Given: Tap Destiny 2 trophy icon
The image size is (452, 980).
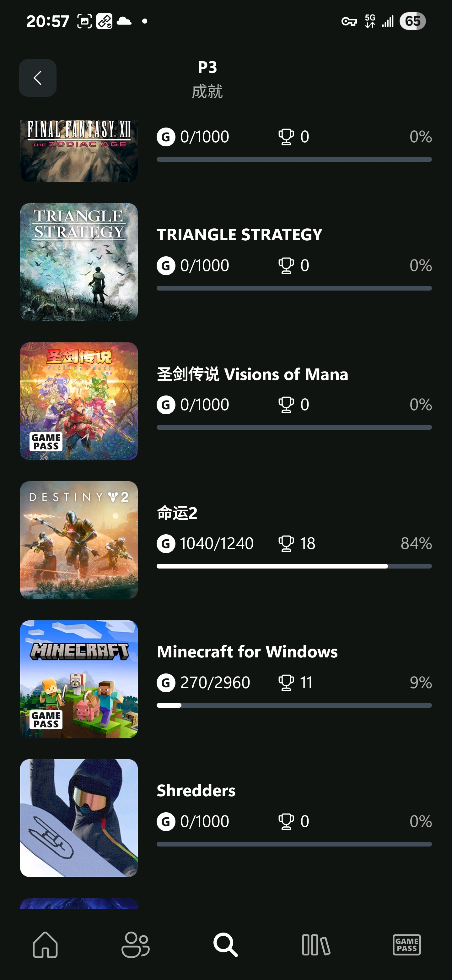Looking at the screenshot, I should coord(286,543).
